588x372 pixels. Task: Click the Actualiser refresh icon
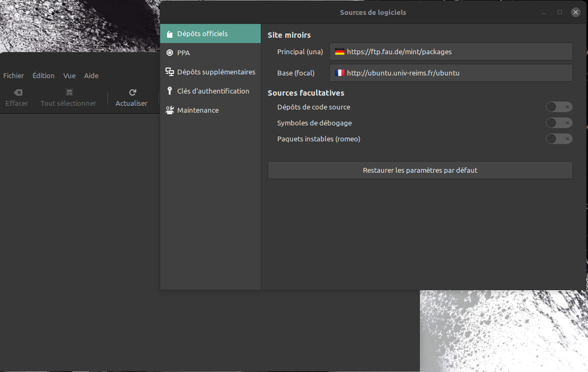tap(132, 92)
